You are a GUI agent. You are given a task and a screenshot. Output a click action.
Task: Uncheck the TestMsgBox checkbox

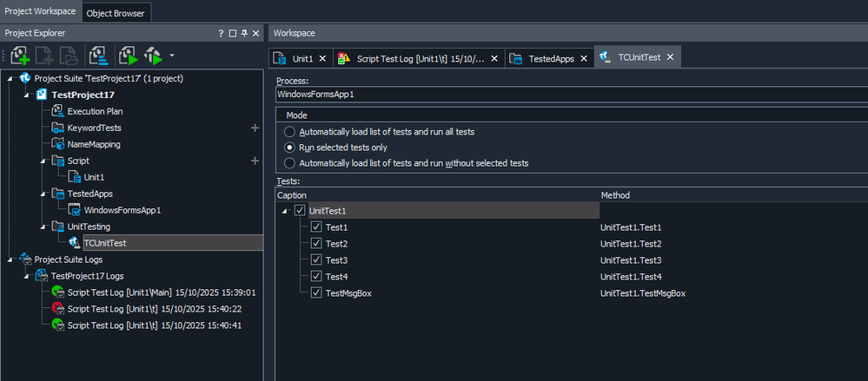[316, 293]
